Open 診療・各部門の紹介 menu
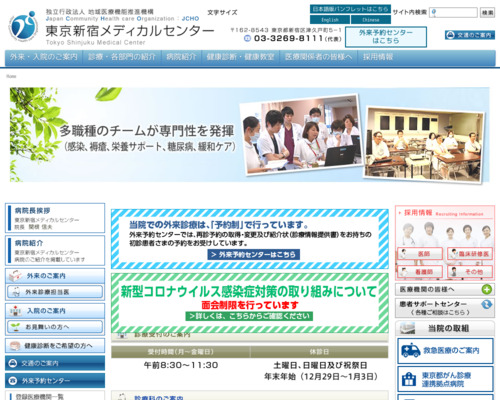 point(122,57)
